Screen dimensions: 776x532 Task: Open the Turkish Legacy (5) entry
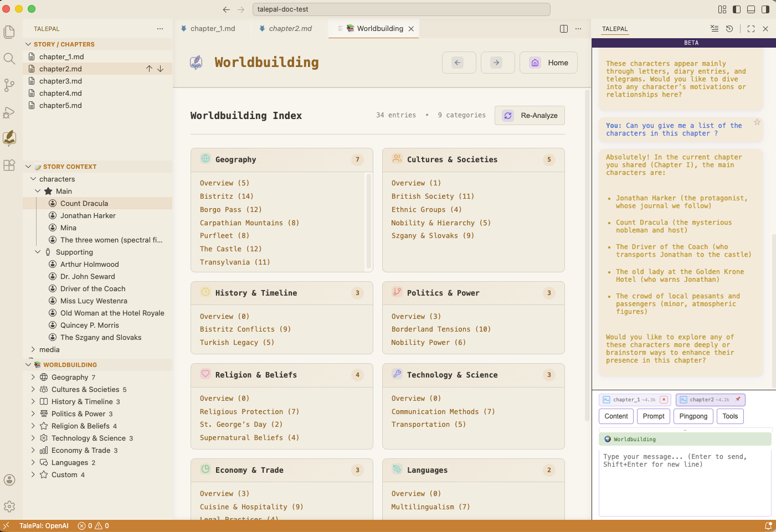237,342
